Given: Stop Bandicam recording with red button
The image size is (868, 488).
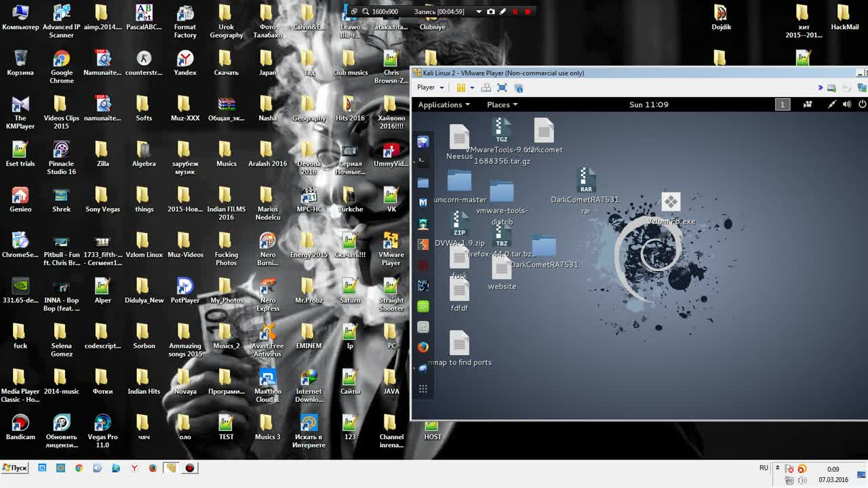Looking at the screenshot, I should tap(528, 12).
